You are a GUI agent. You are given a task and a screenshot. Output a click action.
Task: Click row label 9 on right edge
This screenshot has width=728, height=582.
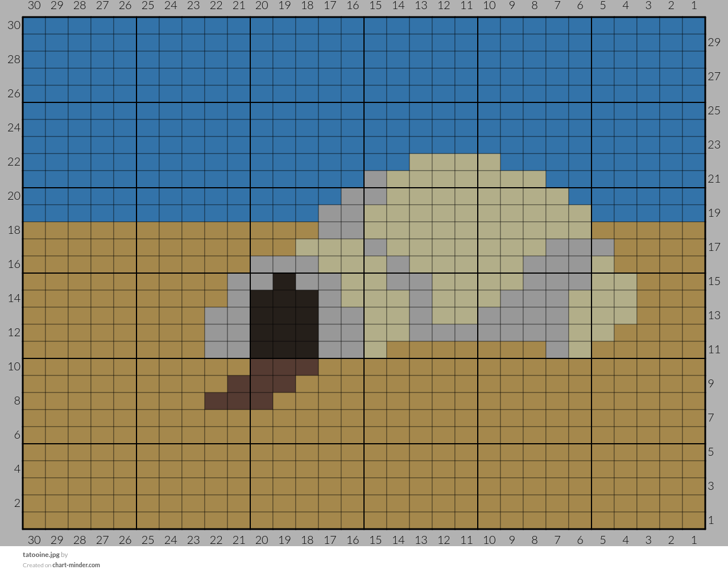711,383
